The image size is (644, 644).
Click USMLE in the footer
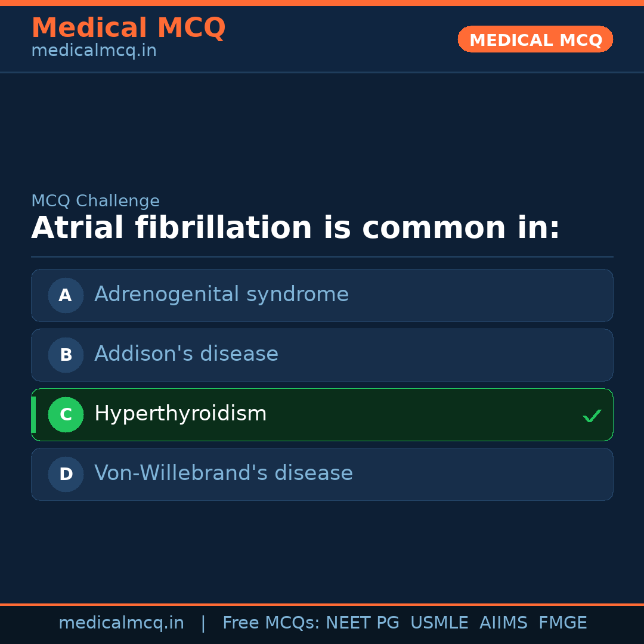click(x=439, y=623)
